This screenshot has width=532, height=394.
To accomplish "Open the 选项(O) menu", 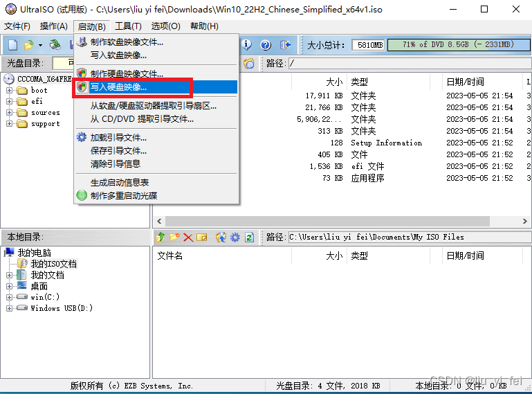I will [165, 26].
